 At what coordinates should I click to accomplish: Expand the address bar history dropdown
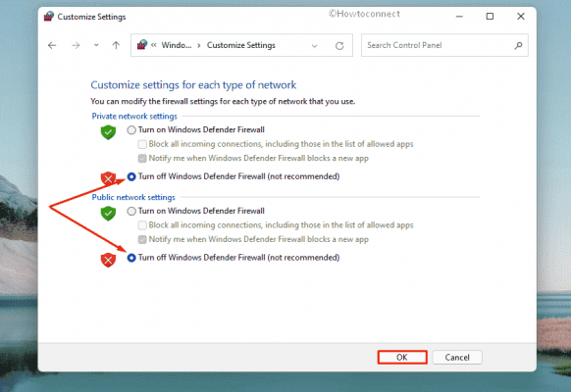(314, 46)
